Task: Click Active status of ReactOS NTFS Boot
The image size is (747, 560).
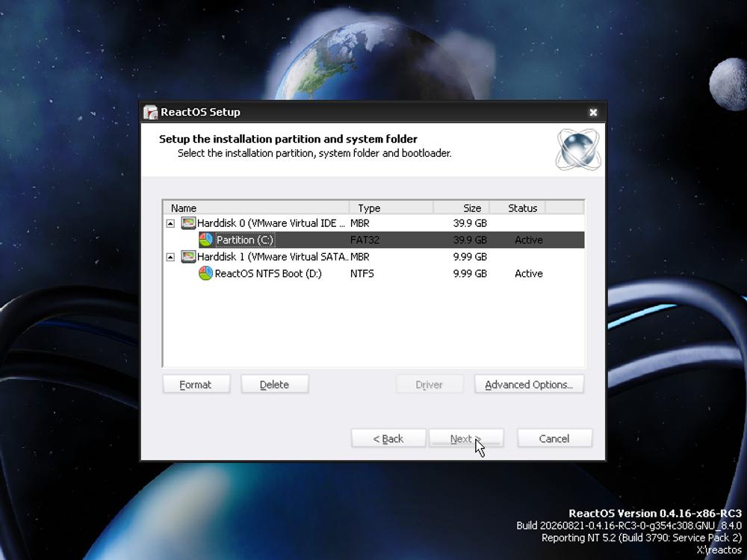Action: point(529,274)
